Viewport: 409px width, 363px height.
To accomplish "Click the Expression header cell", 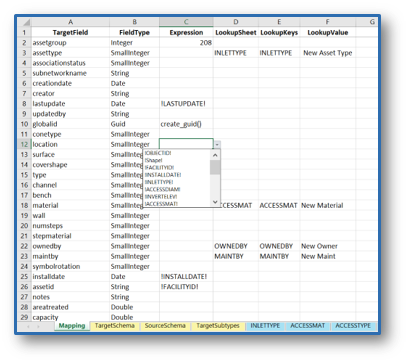I will (186, 33).
